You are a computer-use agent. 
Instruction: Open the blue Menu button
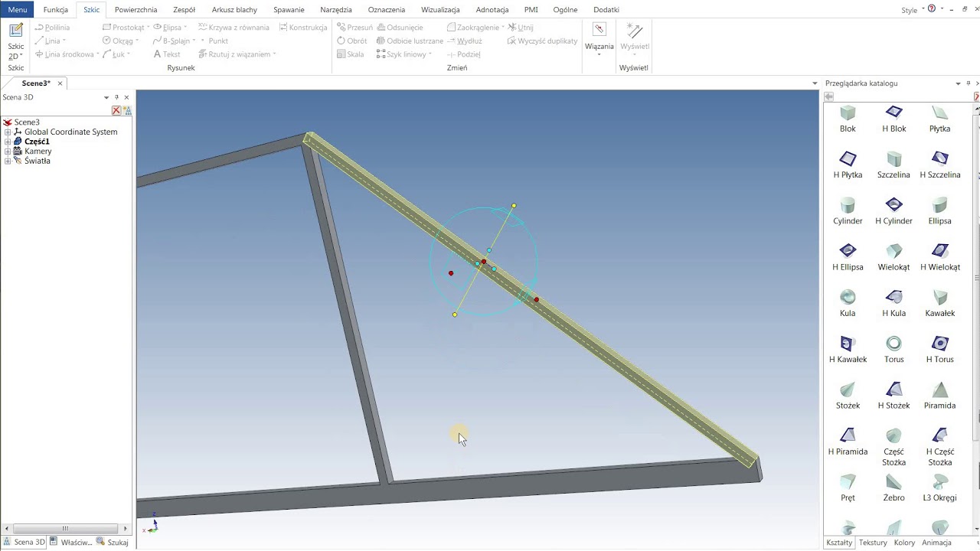coord(17,10)
